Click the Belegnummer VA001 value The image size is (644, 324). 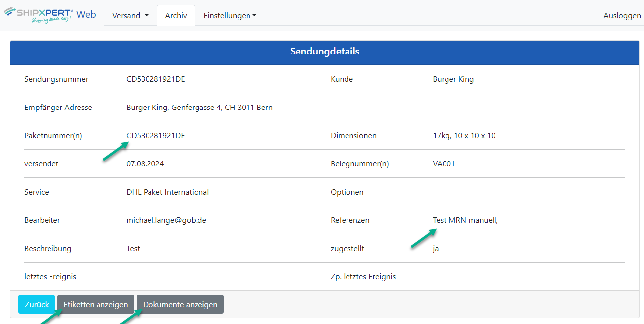444,163
